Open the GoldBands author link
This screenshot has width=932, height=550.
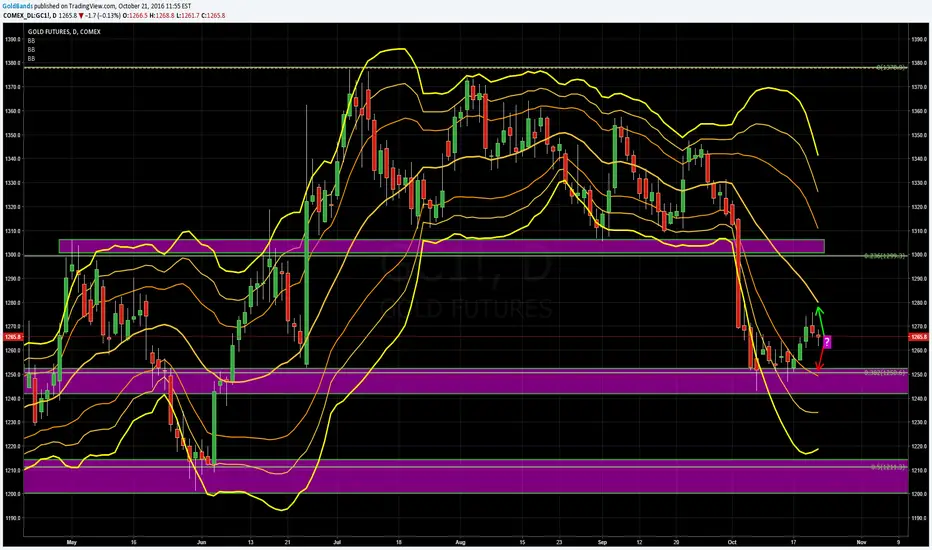point(18,6)
